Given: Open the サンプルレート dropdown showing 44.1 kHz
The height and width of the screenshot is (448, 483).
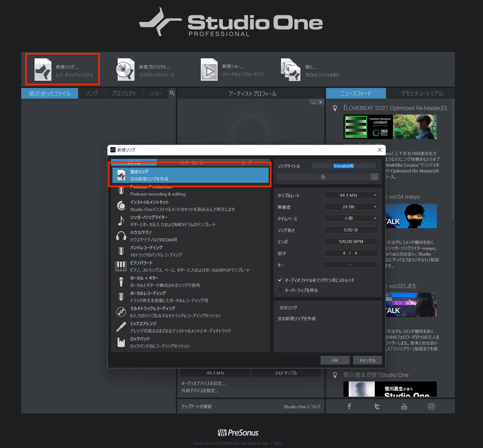Looking at the screenshot, I should coord(351,195).
